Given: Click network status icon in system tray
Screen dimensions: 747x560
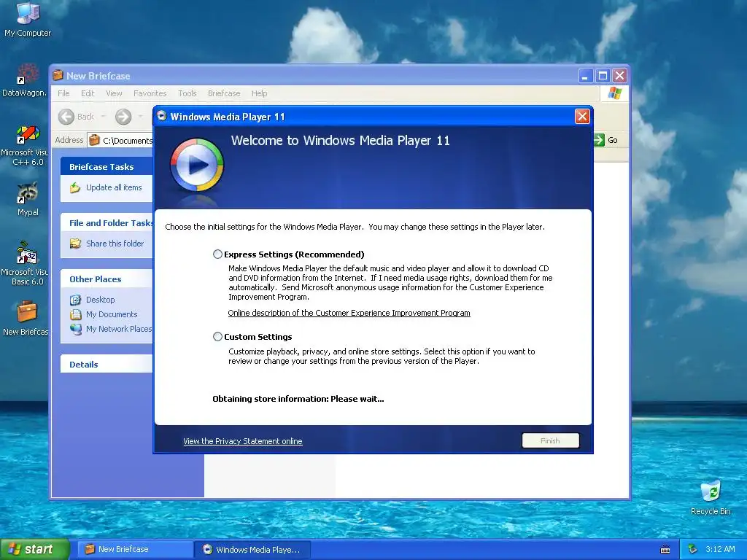Looking at the screenshot, I should [692, 549].
